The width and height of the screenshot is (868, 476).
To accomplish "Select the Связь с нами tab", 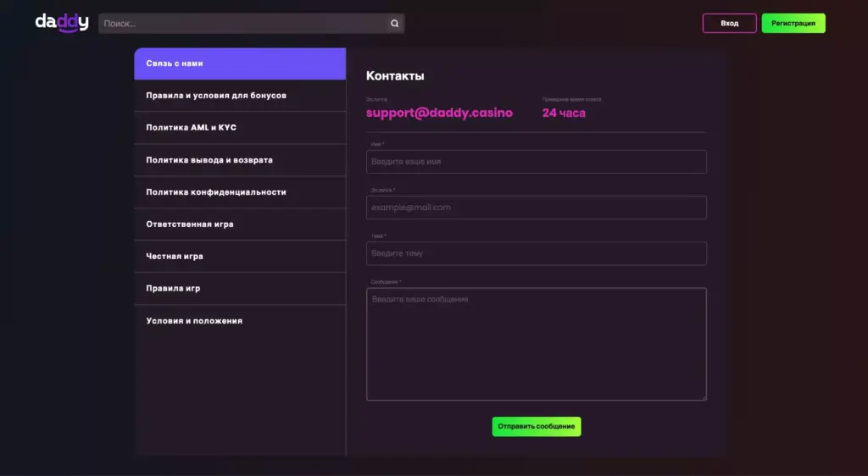I will click(x=240, y=64).
